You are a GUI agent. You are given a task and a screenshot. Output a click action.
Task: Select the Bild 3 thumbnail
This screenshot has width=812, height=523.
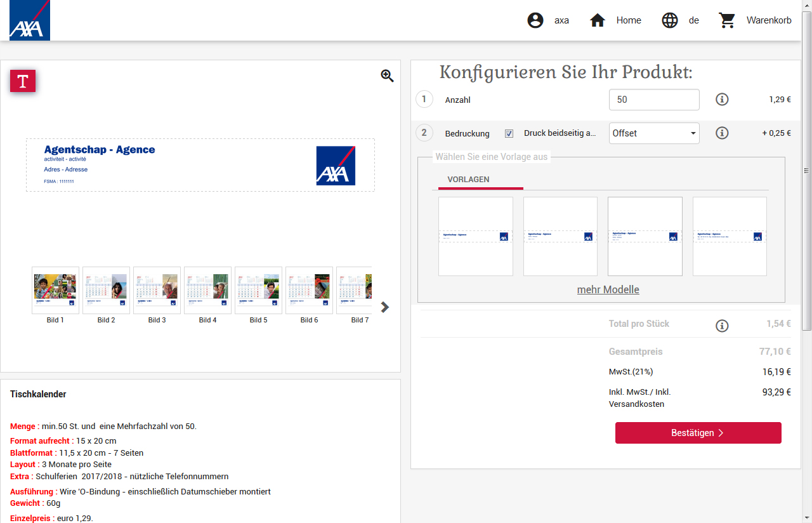coord(157,290)
